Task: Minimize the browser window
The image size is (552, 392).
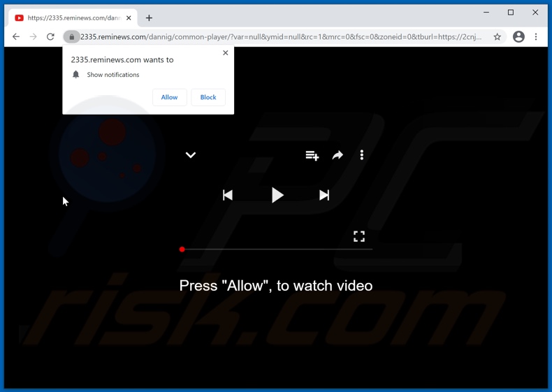Action: pos(486,13)
